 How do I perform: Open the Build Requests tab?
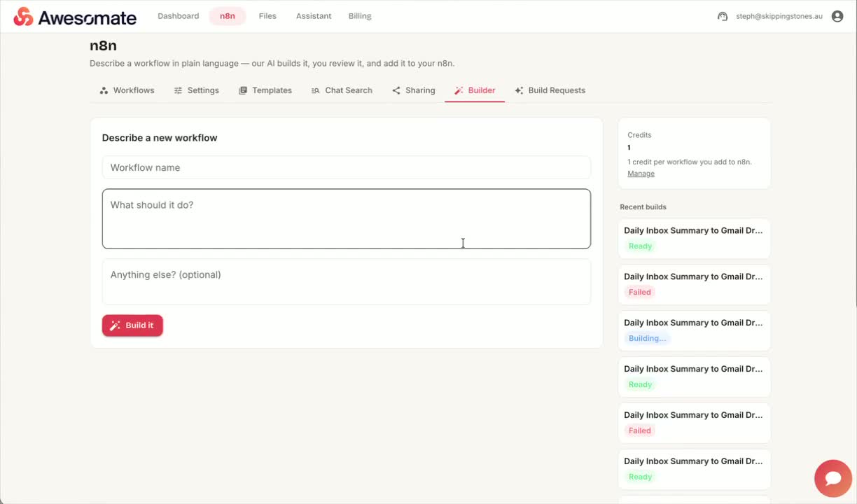550,90
